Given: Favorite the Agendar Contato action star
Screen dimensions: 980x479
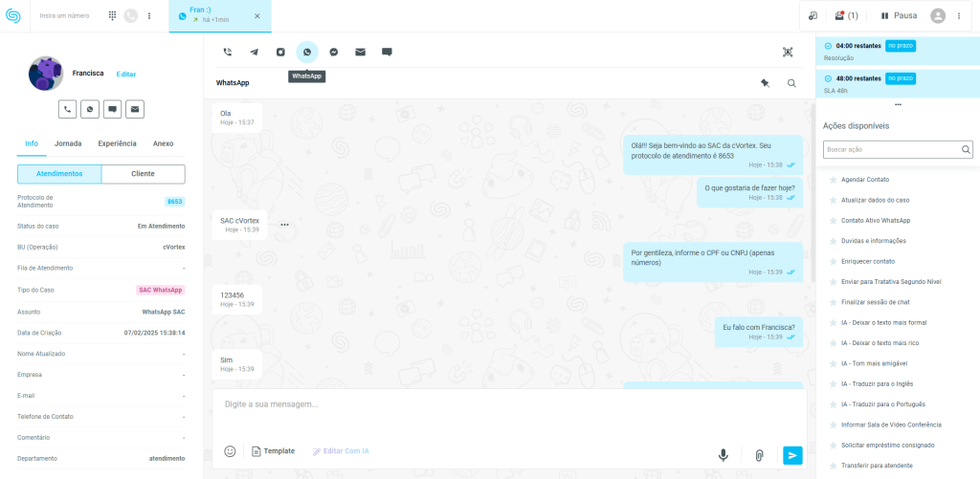Looking at the screenshot, I should 833,180.
